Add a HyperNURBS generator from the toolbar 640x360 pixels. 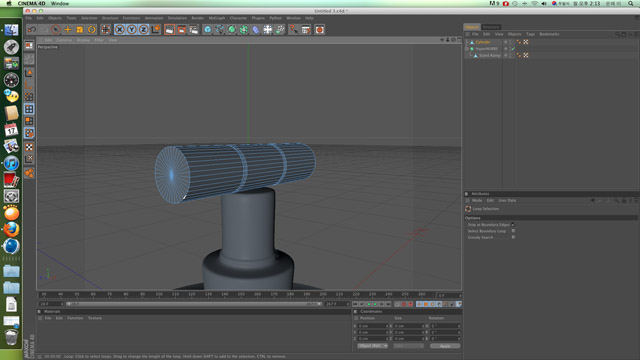click(x=231, y=29)
